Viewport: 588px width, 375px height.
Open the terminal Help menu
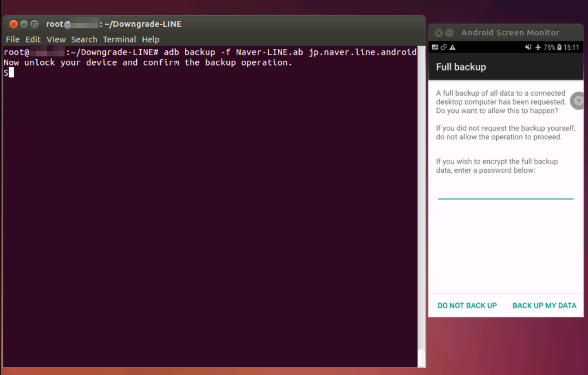(150, 39)
